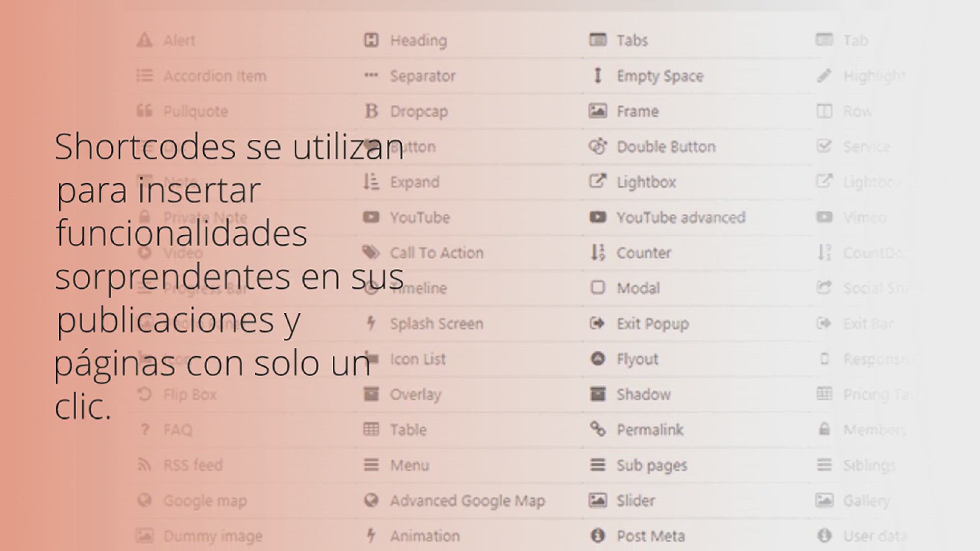Click the Dropcap bold B icon
Screen dimensions: 980x551
371,111
